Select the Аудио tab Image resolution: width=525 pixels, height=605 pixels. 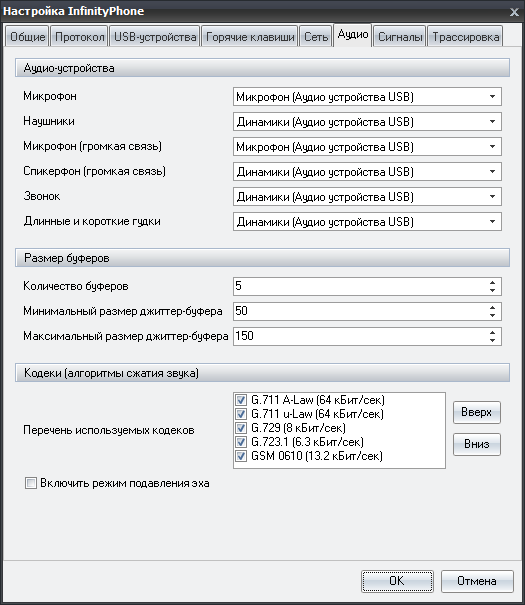(353, 35)
